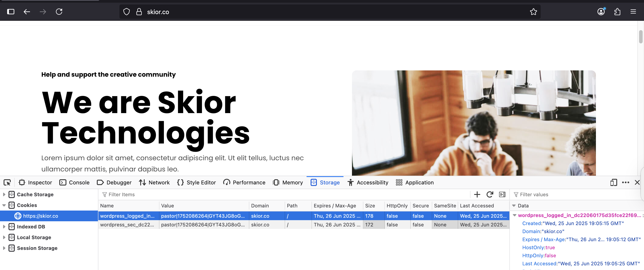Select the wordpress_sec_dc22 cookie row

[304, 225]
